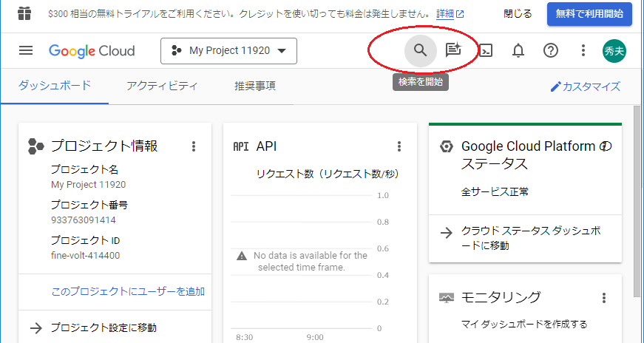Open the 詳細 link in trial banner
The width and height of the screenshot is (644, 343).
click(450, 14)
